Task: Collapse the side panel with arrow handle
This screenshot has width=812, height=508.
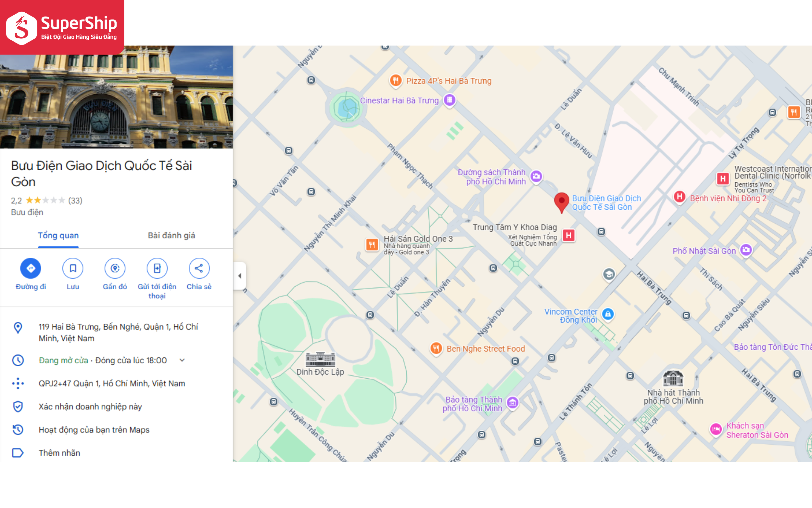Action: (x=240, y=276)
